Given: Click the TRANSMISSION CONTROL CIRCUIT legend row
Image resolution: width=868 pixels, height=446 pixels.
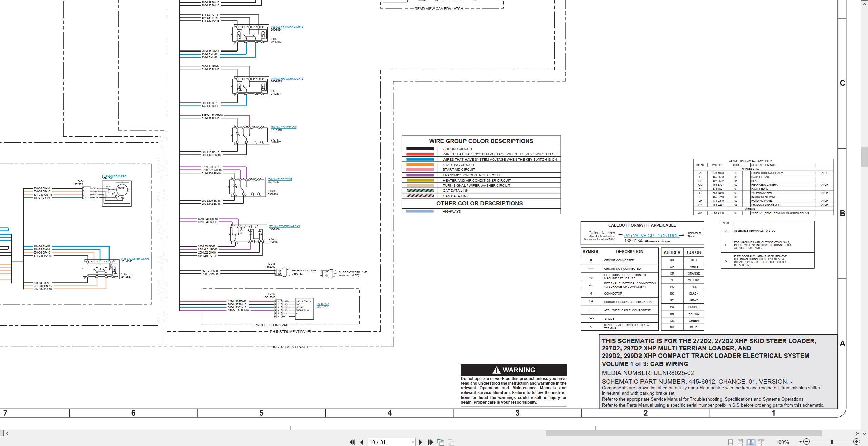Looking at the screenshot, I should pos(481,175).
